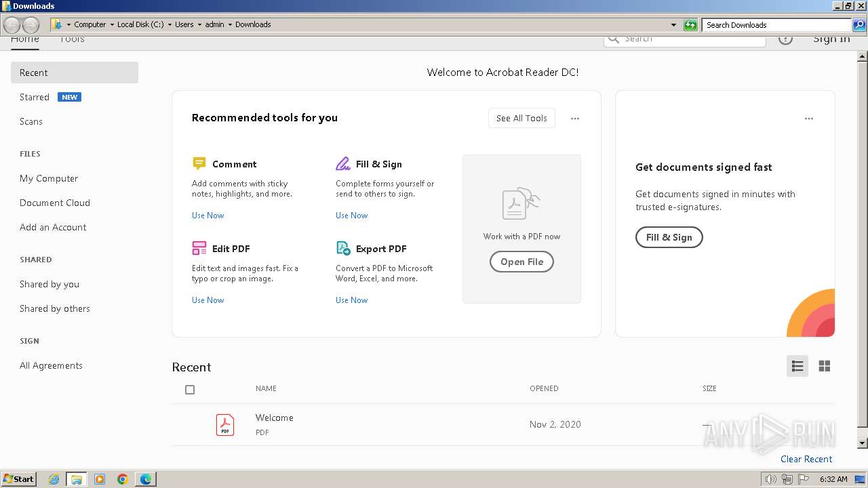868x488 pixels.
Task: Expand the Users breadcrumb dropdown
Action: [199, 24]
